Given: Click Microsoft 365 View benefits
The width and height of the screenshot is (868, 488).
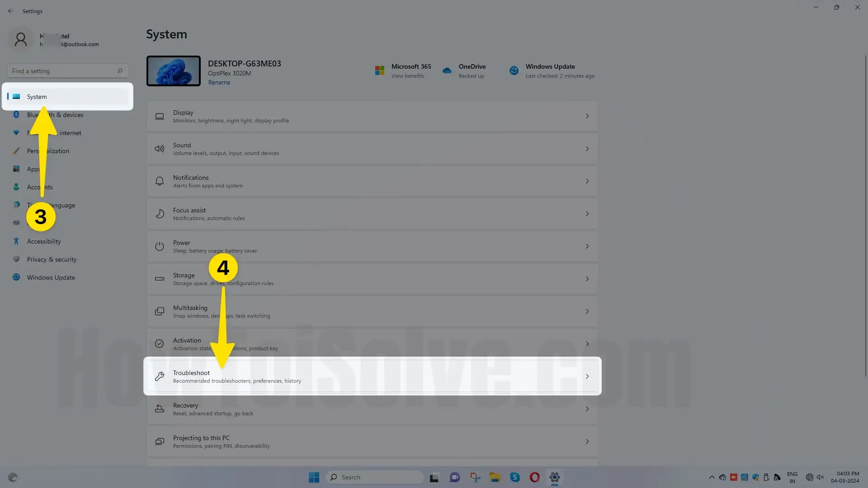Looking at the screenshot, I should coord(408,76).
